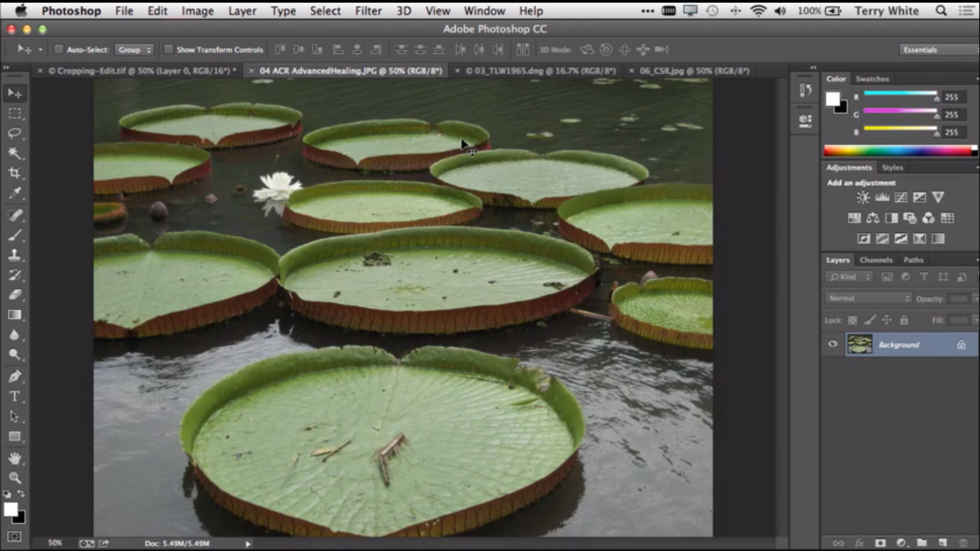Viewport: 980px width, 551px height.
Task: Select the Blur tool
Action: pos(15,335)
